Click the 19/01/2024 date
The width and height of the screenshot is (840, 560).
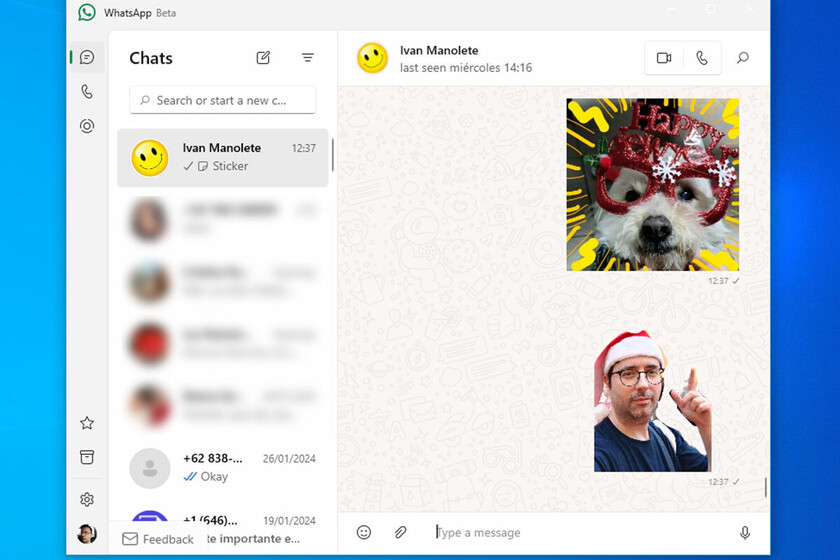[289, 521]
